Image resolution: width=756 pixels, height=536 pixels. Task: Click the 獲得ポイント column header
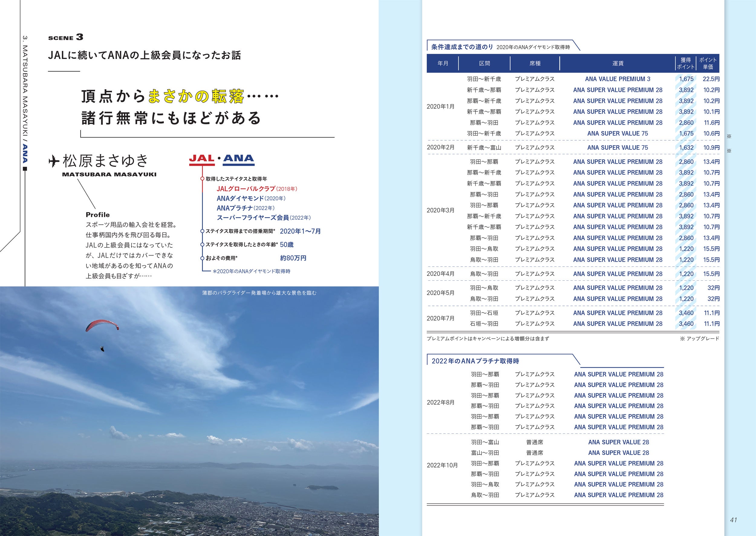point(685,63)
